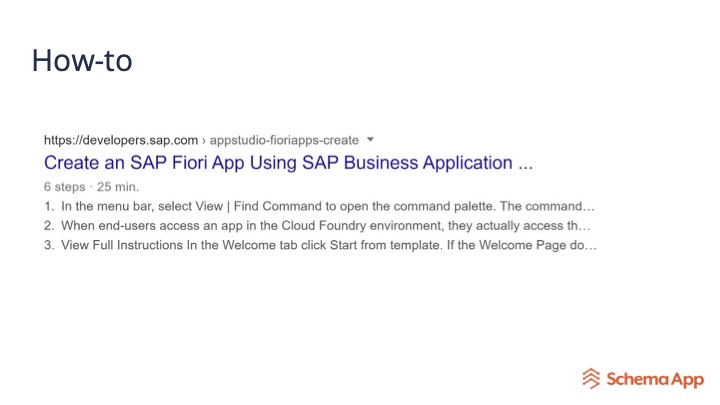The height and width of the screenshot is (405, 720).
Task: Open the "Create an SAP Fiori App" result title
Action: point(288,162)
